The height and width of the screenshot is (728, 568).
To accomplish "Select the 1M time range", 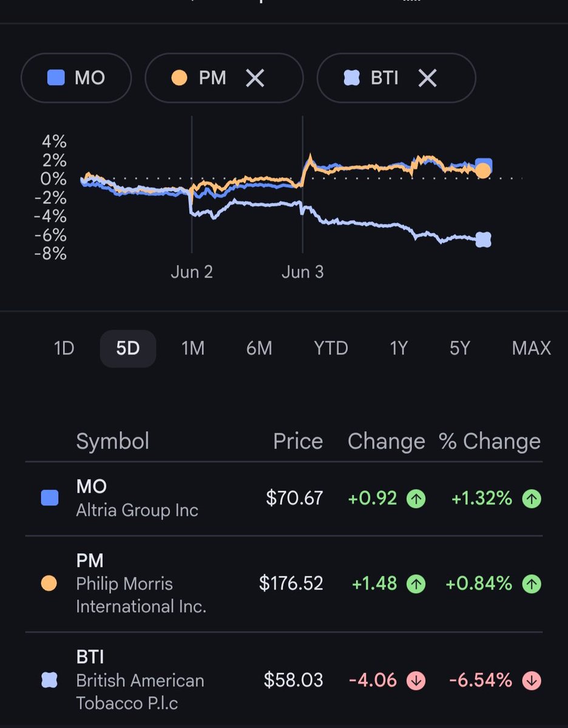I will (193, 348).
